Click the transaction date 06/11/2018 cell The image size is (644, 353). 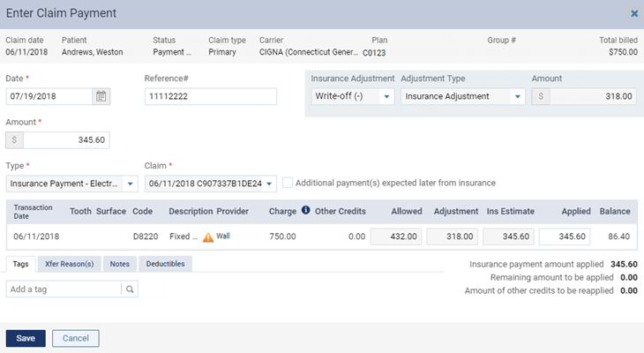coord(36,237)
